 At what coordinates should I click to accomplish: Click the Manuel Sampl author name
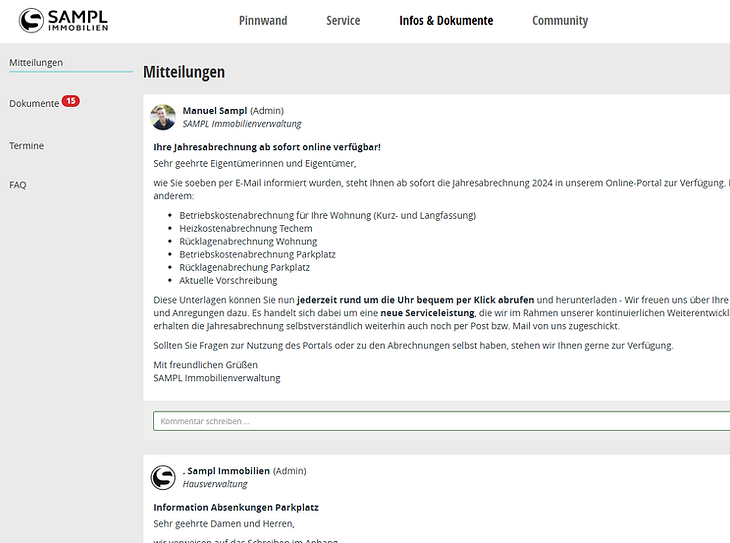pos(214,110)
